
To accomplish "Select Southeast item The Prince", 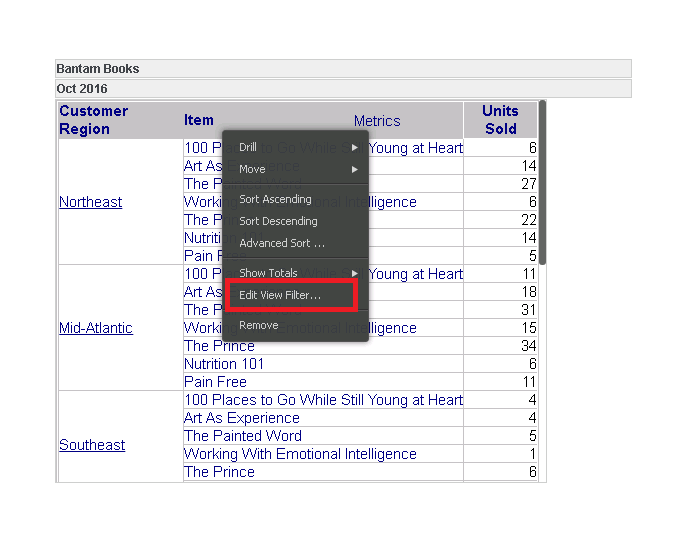I will (219, 472).
